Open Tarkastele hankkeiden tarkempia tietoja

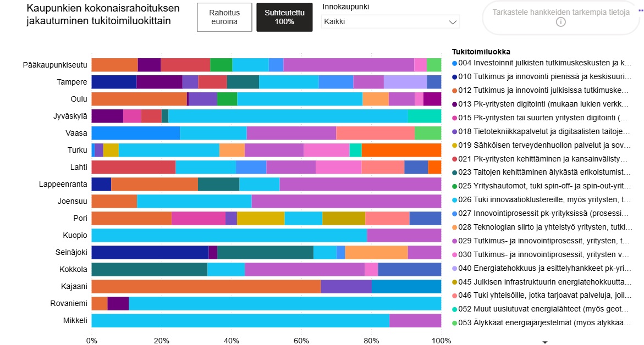pyautogui.click(x=560, y=13)
